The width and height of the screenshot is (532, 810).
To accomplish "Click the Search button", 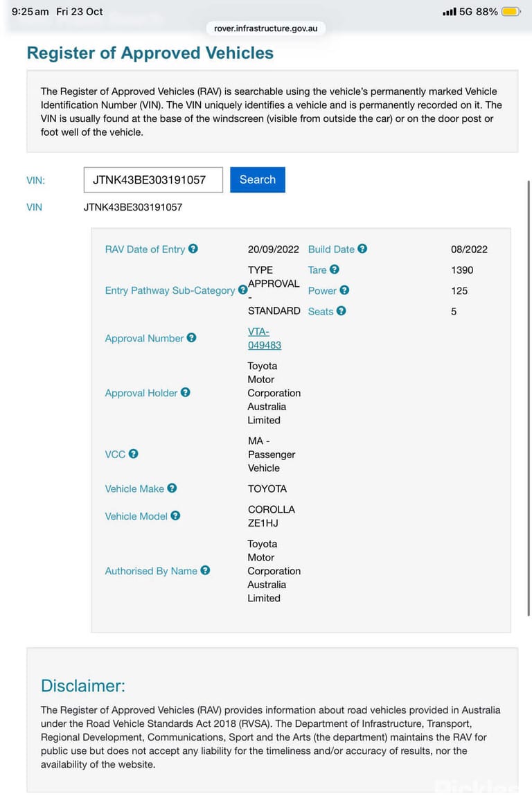I will (x=258, y=179).
